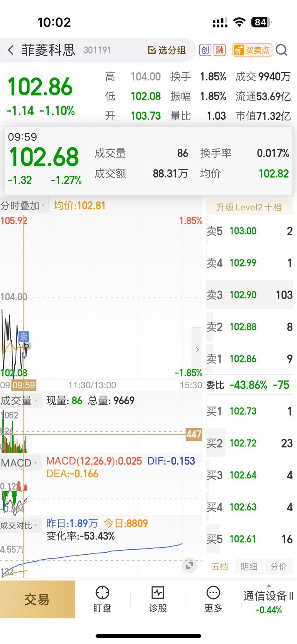Tap the 卖 marker on chart
Viewport: 297px width, 644px height.
24,337
